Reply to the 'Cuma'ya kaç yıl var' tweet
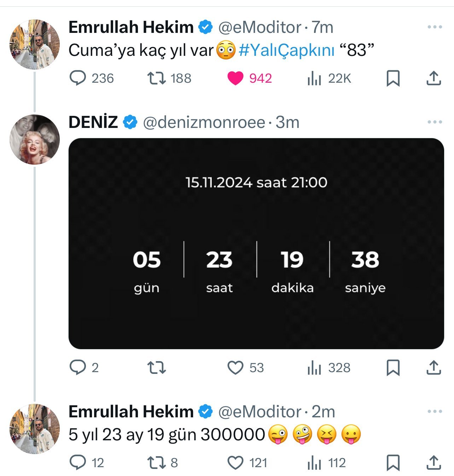 click(x=78, y=78)
